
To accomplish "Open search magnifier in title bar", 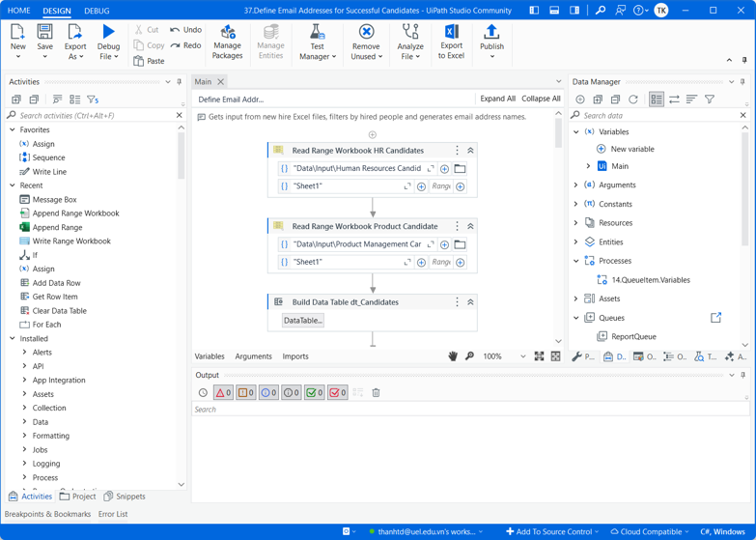I will click(601, 10).
